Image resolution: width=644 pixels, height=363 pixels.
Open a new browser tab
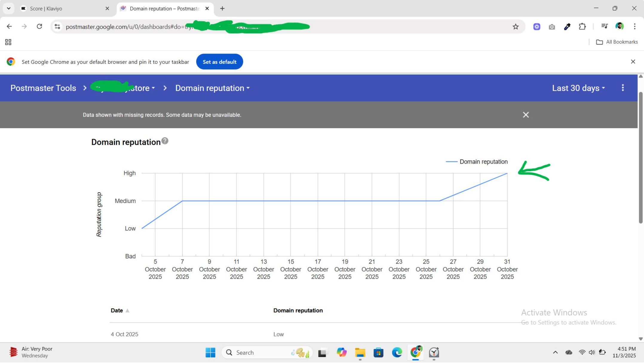222,9
